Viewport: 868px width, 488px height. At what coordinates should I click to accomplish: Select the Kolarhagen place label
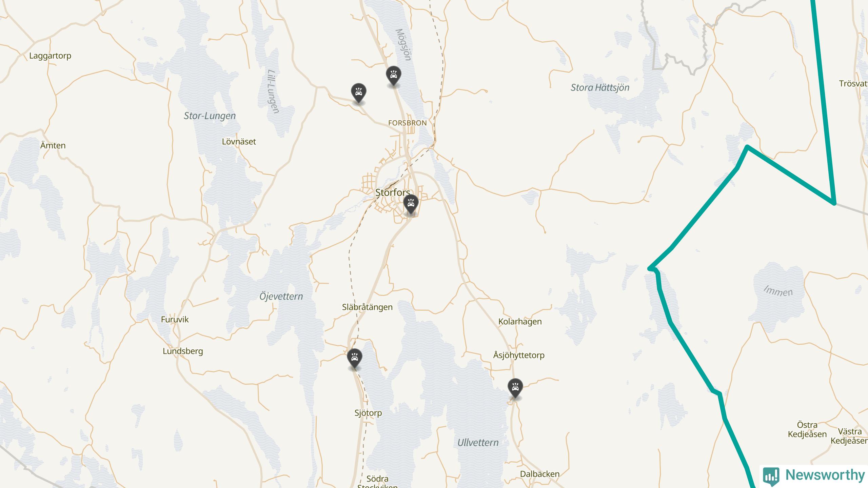tap(520, 322)
